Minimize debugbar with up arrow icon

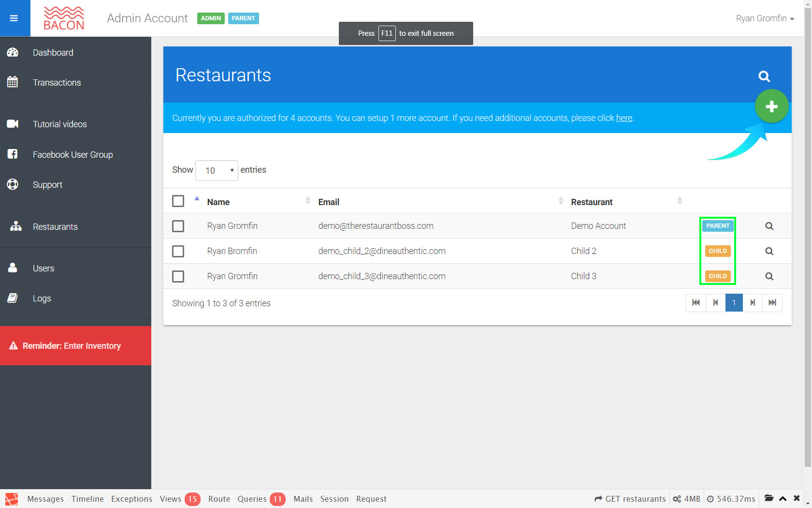click(783, 498)
